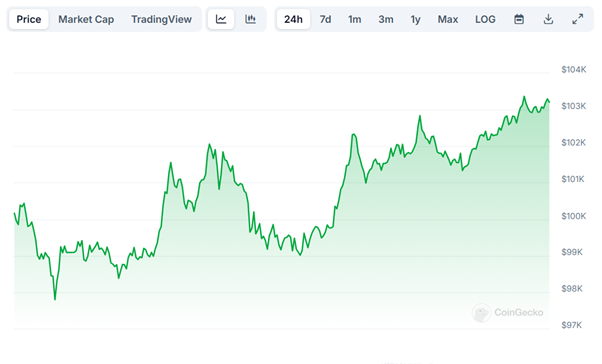The height and width of the screenshot is (364, 602).
Task: Expand chart to fullscreen
Action: click(577, 19)
